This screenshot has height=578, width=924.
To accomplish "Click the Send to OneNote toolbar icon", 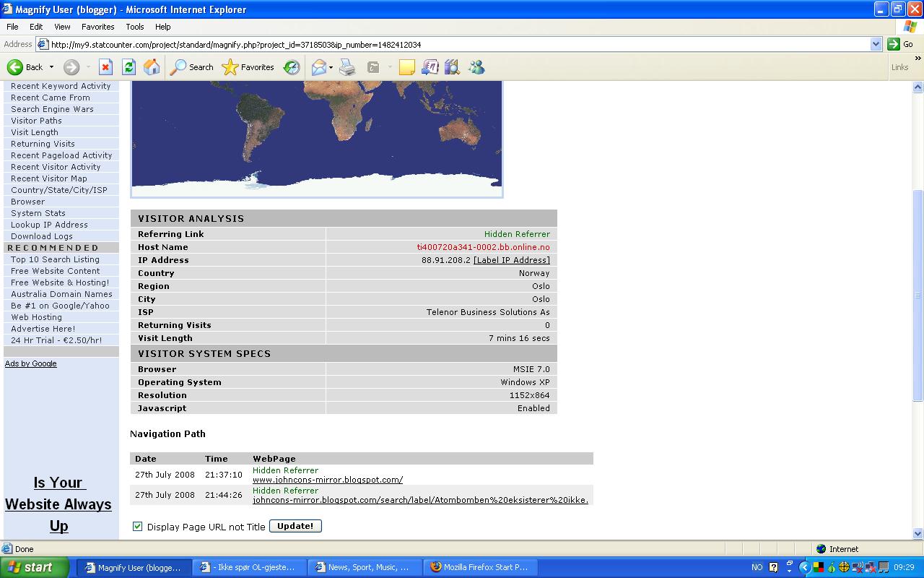I will (x=430, y=67).
